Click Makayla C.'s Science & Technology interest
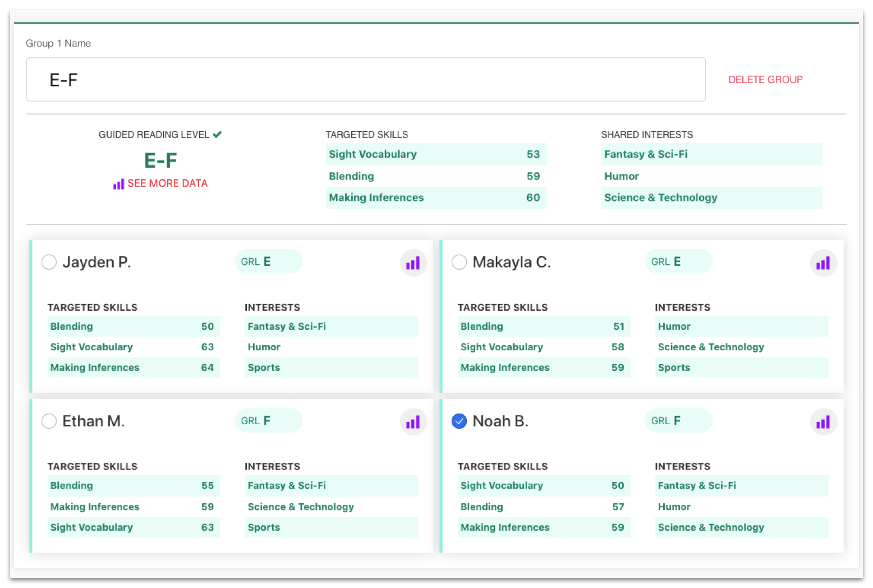This screenshot has width=873, height=588. point(711,347)
